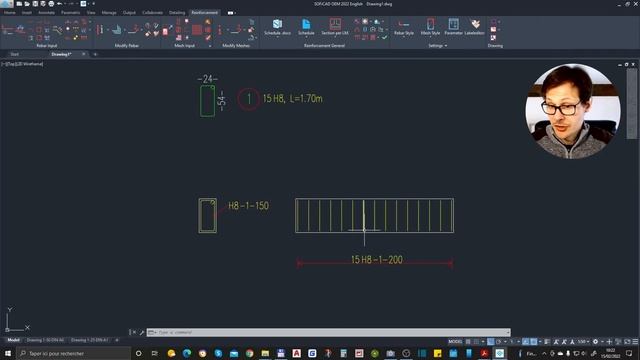
Task: Open the Section per UM dropdown arrow
Action: pyautogui.click(x=335, y=37)
